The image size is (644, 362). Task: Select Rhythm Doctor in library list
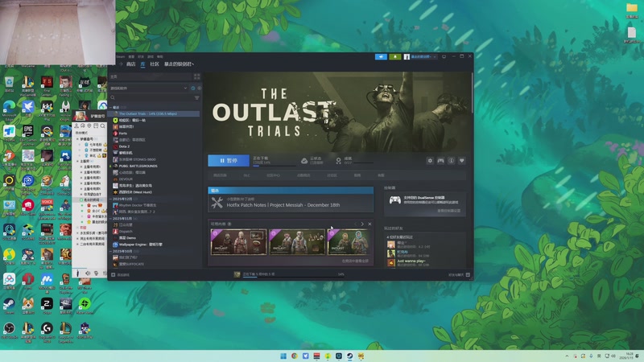pos(137,205)
